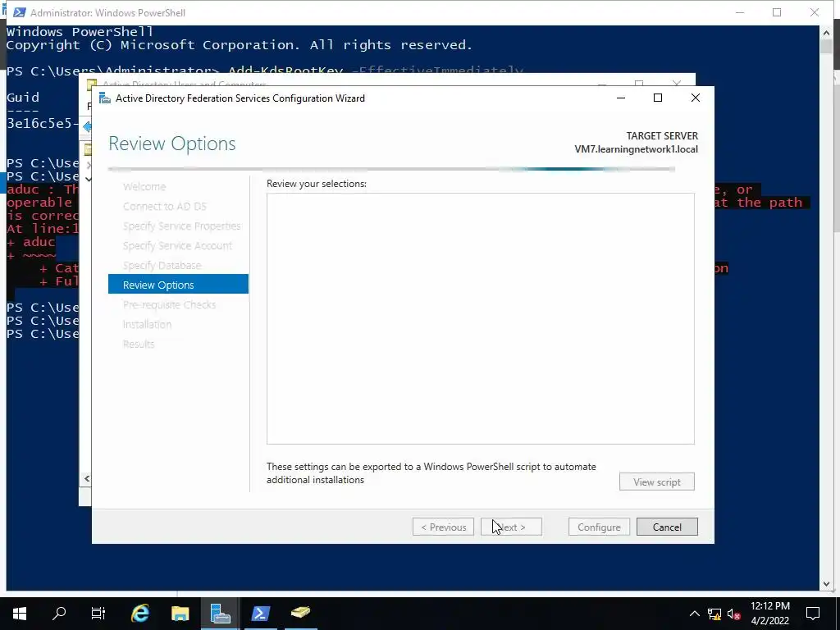The height and width of the screenshot is (630, 840).
Task: Launch Internet Explorer from taskbar
Action: pyautogui.click(x=139, y=614)
